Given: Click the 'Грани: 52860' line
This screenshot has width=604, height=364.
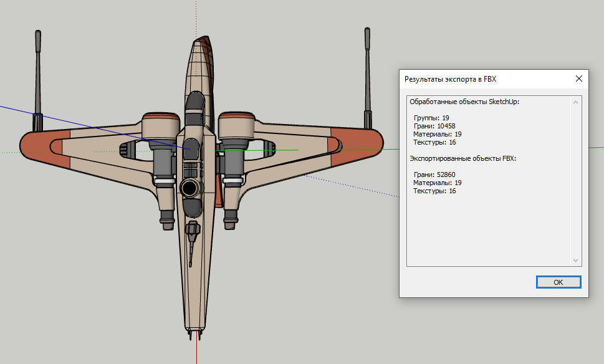Looking at the screenshot, I should click(x=434, y=175).
